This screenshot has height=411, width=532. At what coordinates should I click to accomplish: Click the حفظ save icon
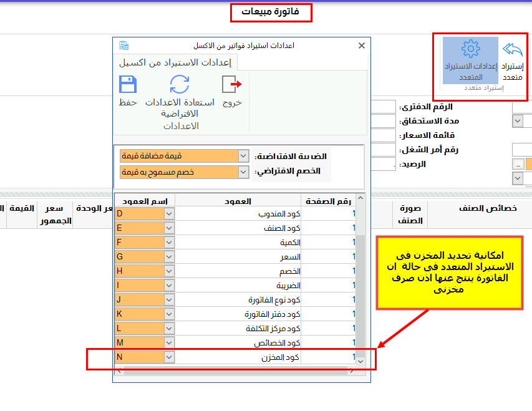tap(128, 85)
